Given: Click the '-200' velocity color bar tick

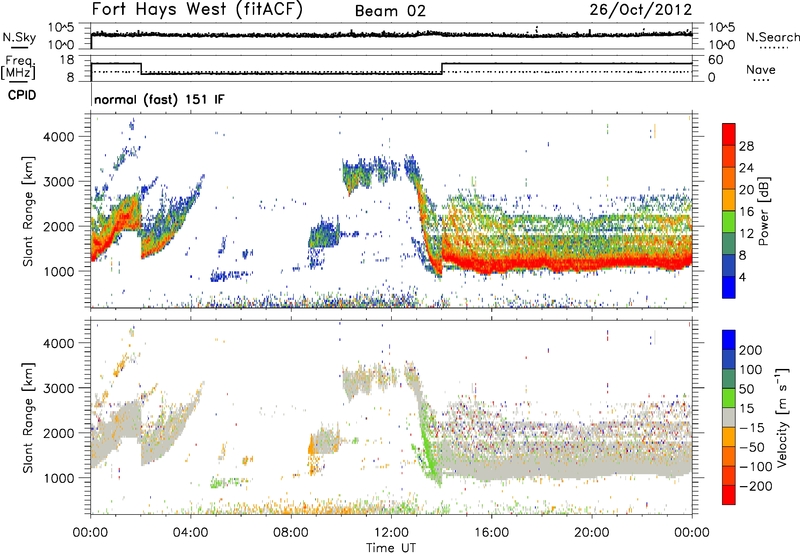Looking at the screenshot, I should tap(756, 486).
